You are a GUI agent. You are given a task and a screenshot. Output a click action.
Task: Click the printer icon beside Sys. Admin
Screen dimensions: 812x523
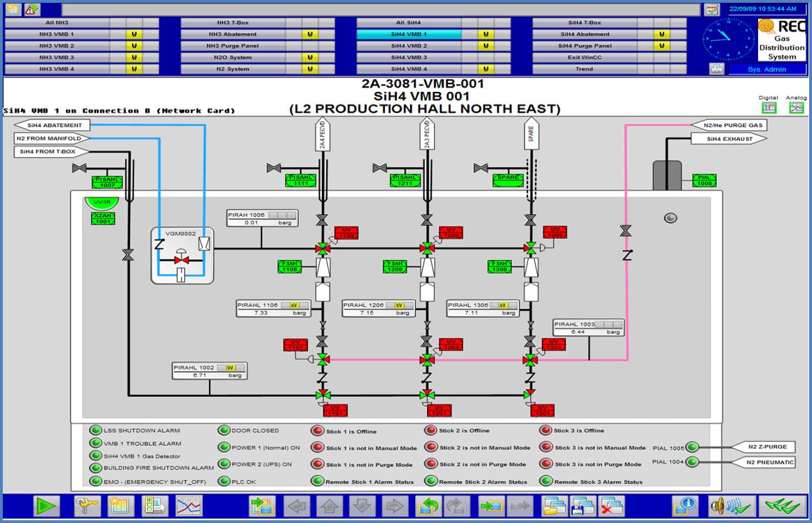click(x=716, y=69)
